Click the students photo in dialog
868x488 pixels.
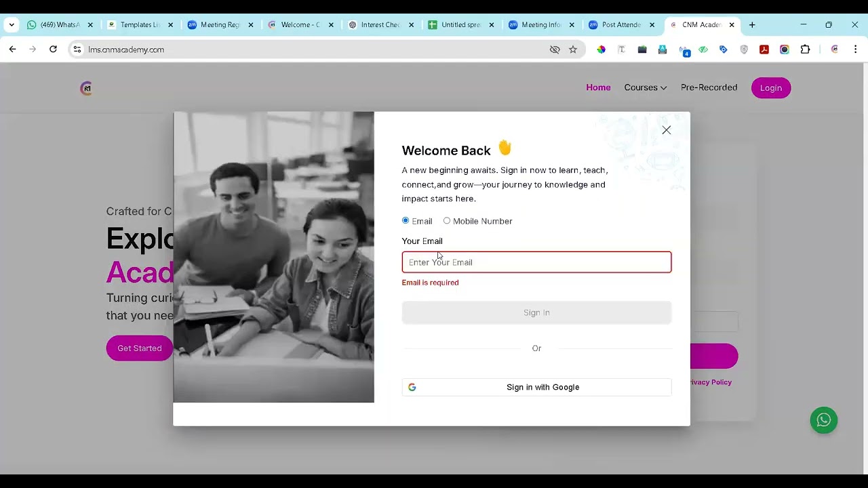point(273,258)
